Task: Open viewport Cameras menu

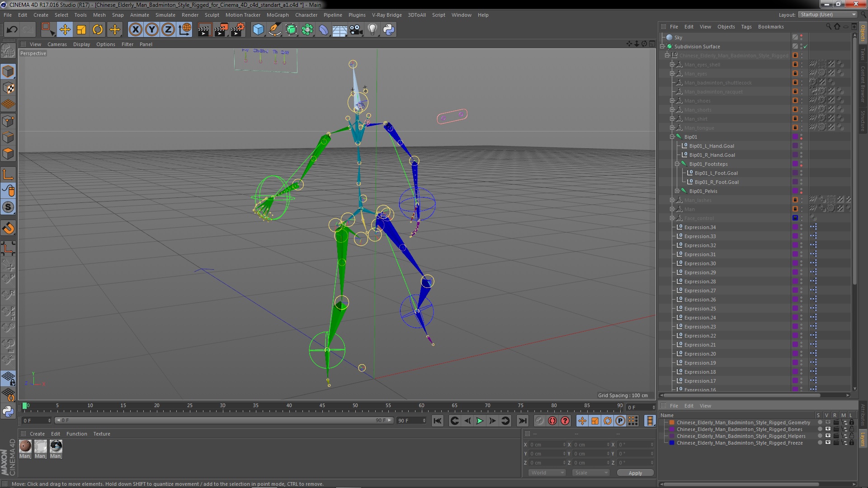Action: pyautogui.click(x=57, y=44)
